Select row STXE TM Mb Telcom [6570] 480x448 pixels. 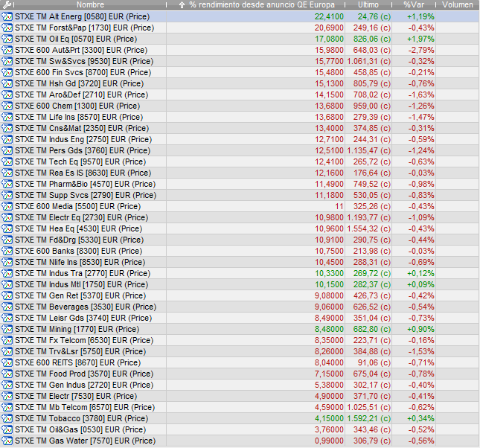coord(240,408)
